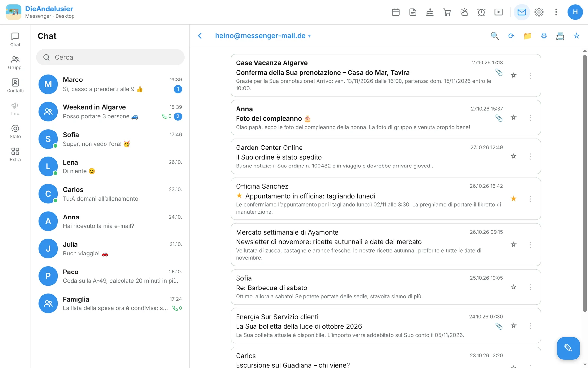Open the mail envelope icon
This screenshot has height=368, width=588.
522,12
